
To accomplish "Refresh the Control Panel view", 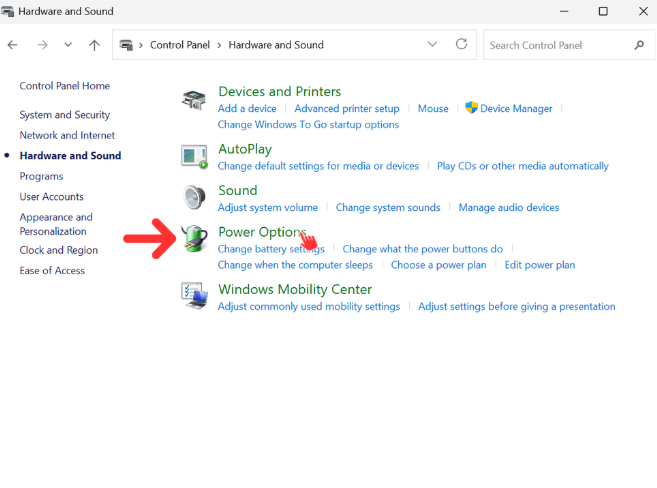I will click(461, 44).
